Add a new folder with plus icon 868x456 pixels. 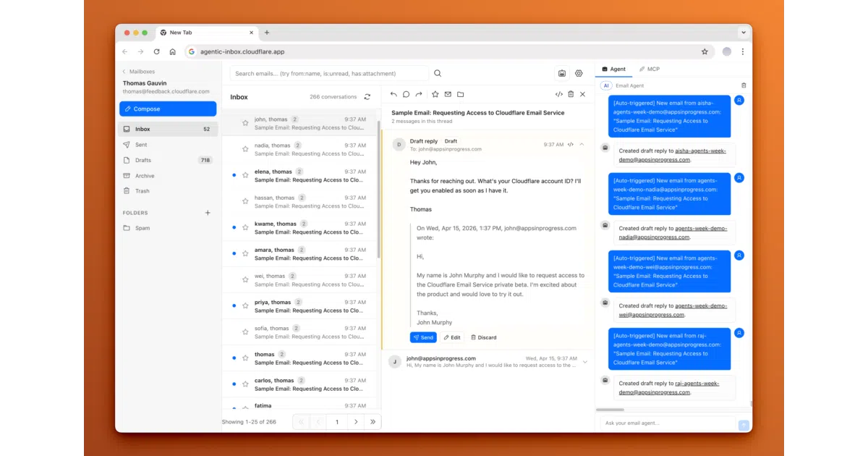tap(208, 213)
